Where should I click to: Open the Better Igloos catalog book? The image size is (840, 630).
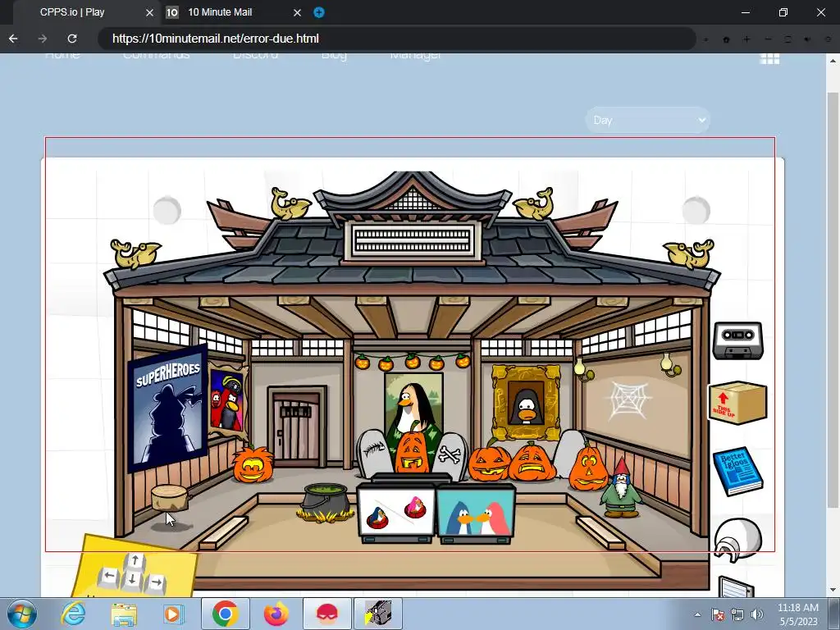(737, 471)
